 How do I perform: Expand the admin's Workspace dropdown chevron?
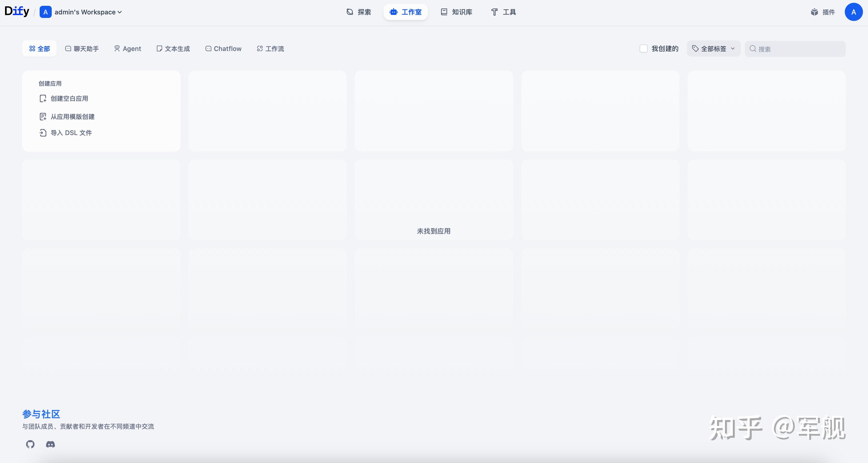[x=120, y=12]
